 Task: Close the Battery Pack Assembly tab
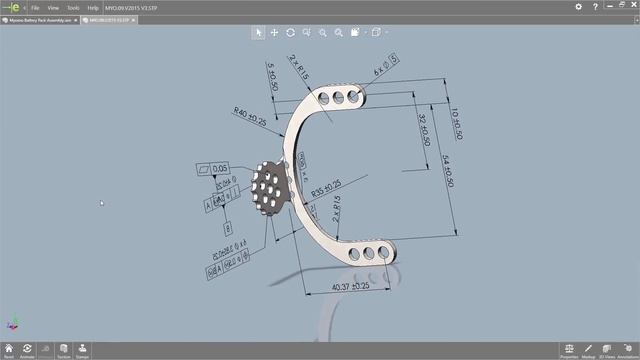pos(76,20)
